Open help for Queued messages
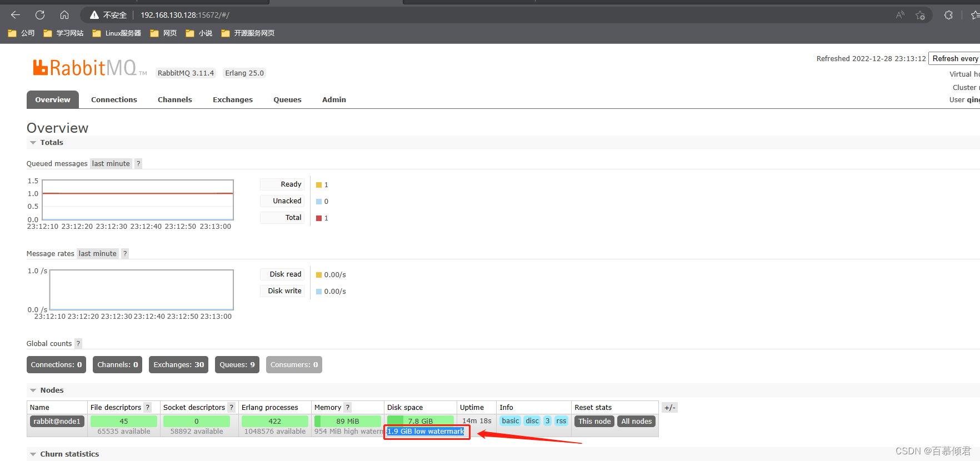 (x=138, y=163)
